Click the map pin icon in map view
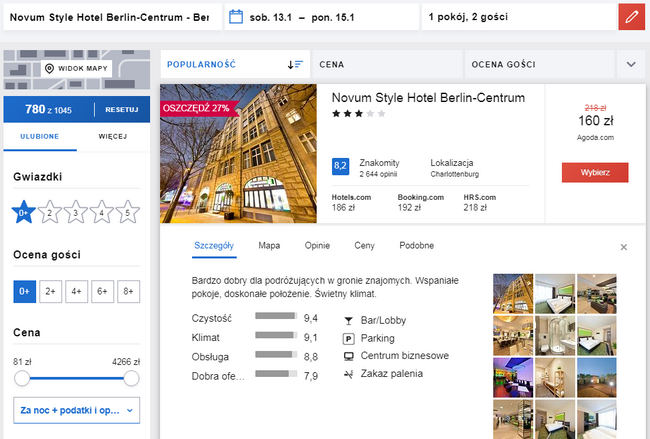 (x=49, y=68)
